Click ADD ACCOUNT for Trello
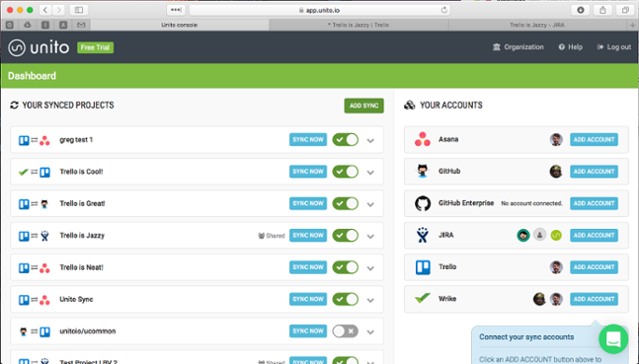The width and height of the screenshot is (639, 364). pos(594,267)
